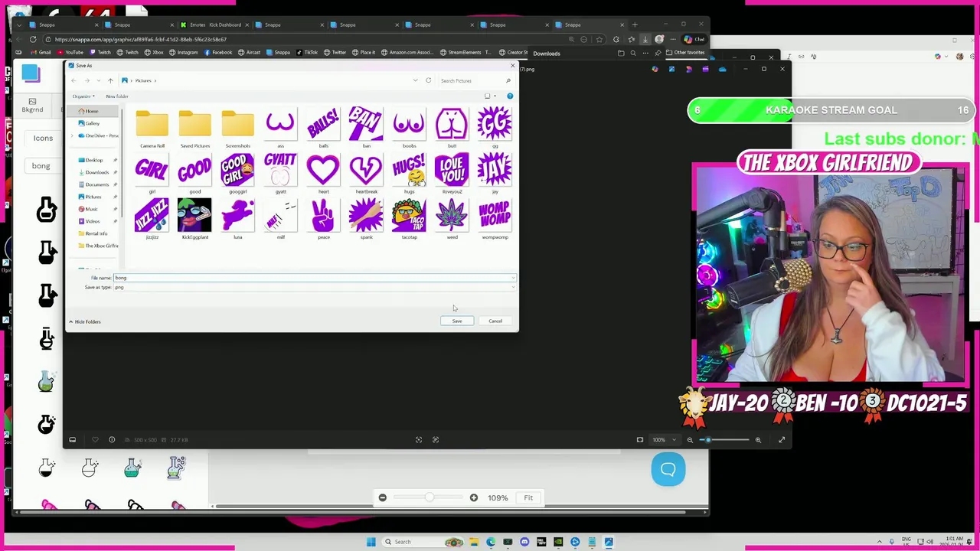Click the browser address bar URL
The width and height of the screenshot is (980, 551).
click(140, 39)
